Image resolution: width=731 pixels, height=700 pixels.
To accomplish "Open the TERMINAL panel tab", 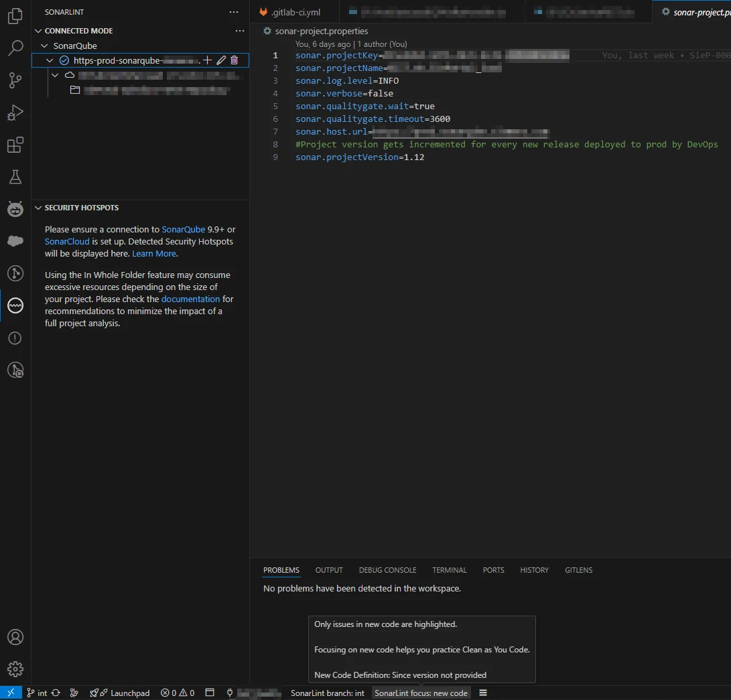I will 449,570.
